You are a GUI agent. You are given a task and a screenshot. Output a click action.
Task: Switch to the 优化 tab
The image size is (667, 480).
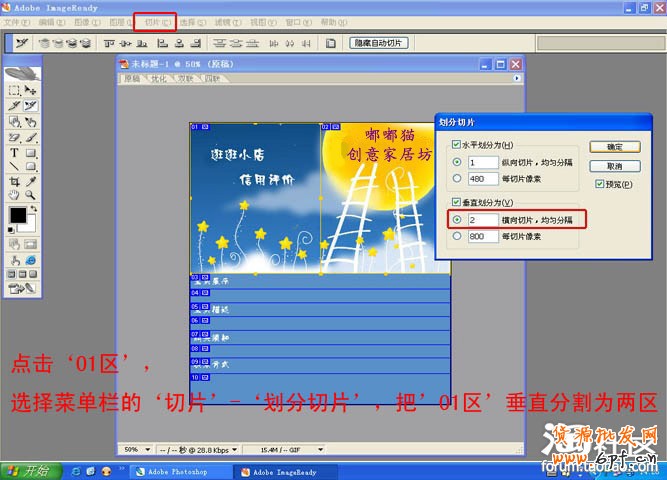[x=159, y=78]
